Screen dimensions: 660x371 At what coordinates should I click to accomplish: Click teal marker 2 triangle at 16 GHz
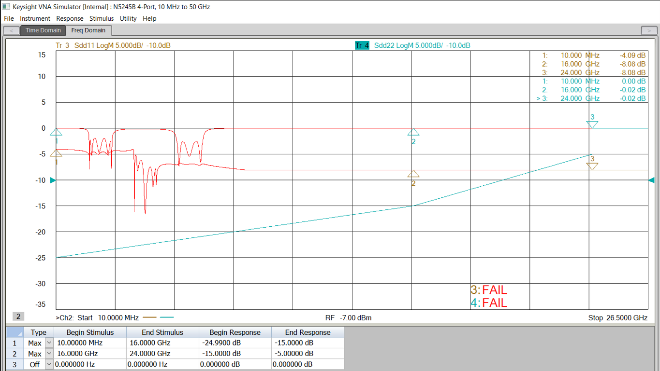point(413,133)
